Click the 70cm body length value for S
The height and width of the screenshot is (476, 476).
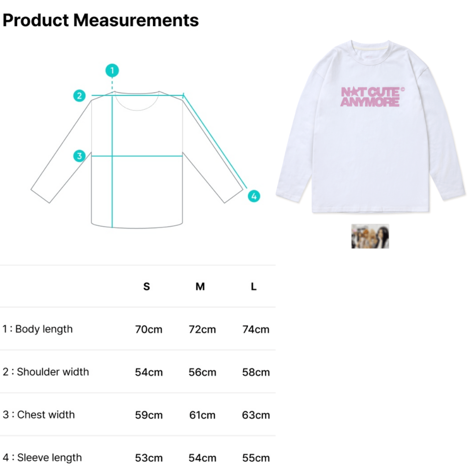pyautogui.click(x=149, y=329)
